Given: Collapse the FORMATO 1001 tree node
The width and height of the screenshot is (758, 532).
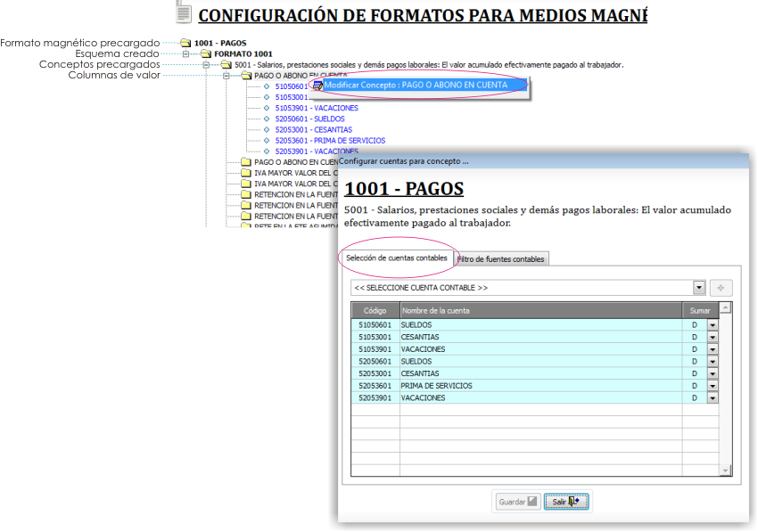Looking at the screenshot, I should click(185, 53).
